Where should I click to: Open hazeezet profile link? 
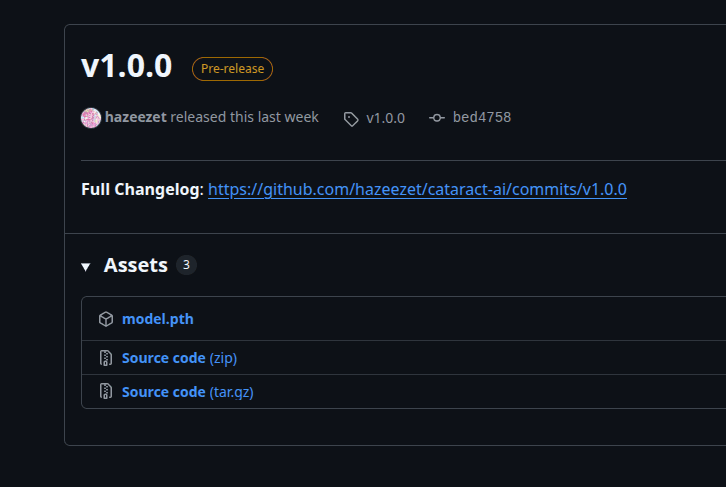coord(136,117)
